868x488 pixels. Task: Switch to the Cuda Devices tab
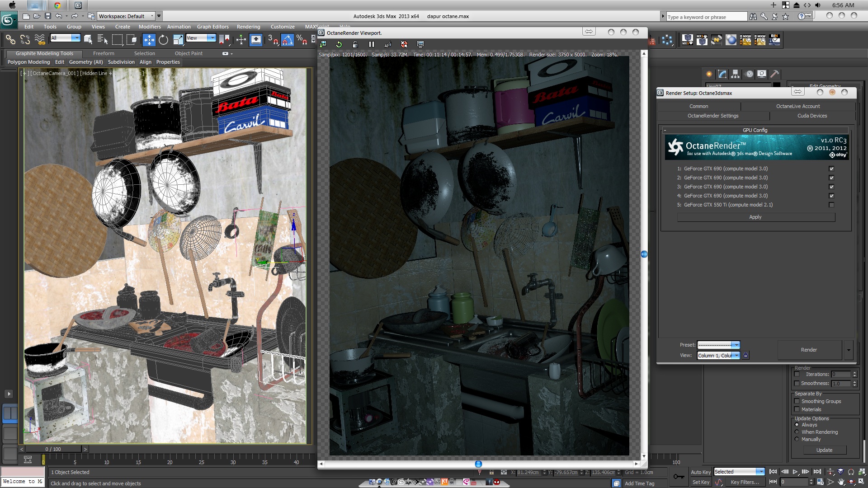[812, 116]
